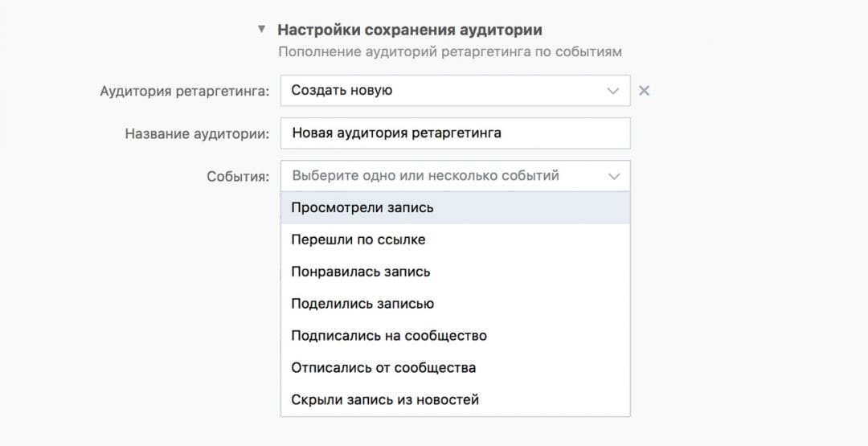The image size is (868, 446).
Task: Select the 'Просмотрели запись' event option
Action: (x=362, y=207)
